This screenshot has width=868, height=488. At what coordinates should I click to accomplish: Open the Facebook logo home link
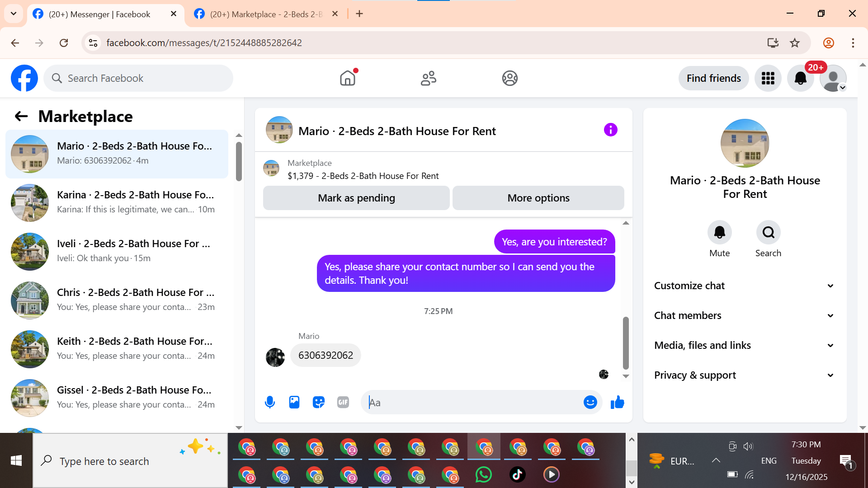[x=24, y=78]
